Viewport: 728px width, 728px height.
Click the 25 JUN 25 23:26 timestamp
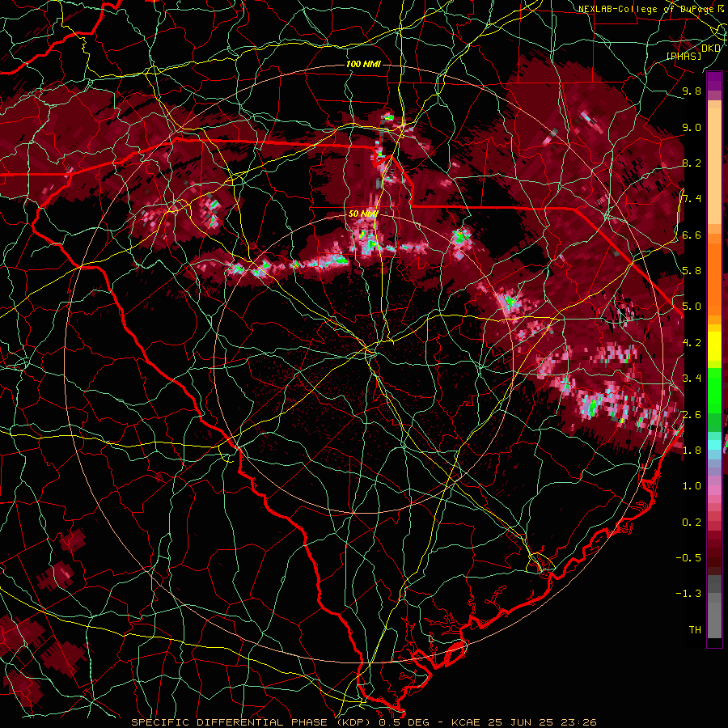point(542,722)
